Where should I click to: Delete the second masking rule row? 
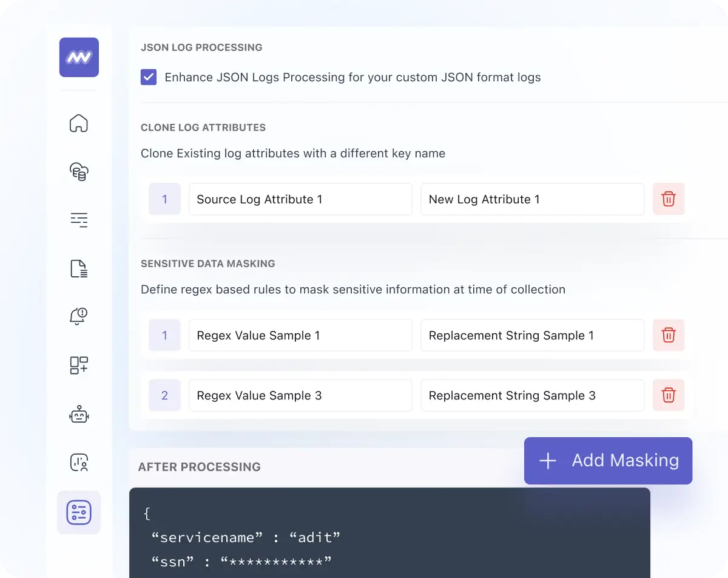tap(669, 395)
